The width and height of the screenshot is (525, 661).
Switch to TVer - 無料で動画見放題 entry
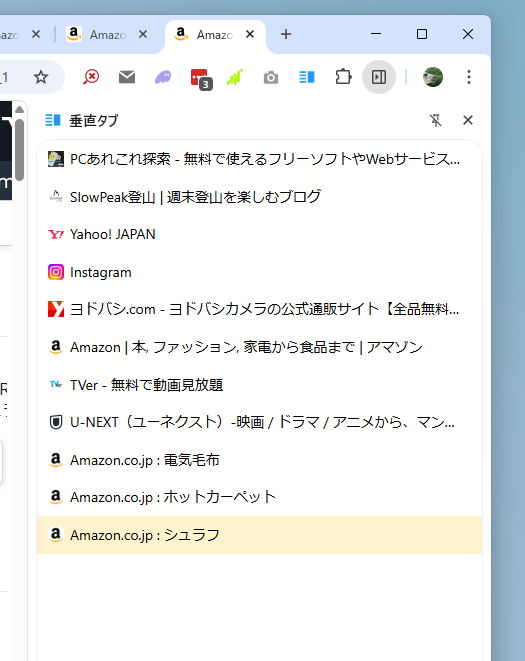259,385
